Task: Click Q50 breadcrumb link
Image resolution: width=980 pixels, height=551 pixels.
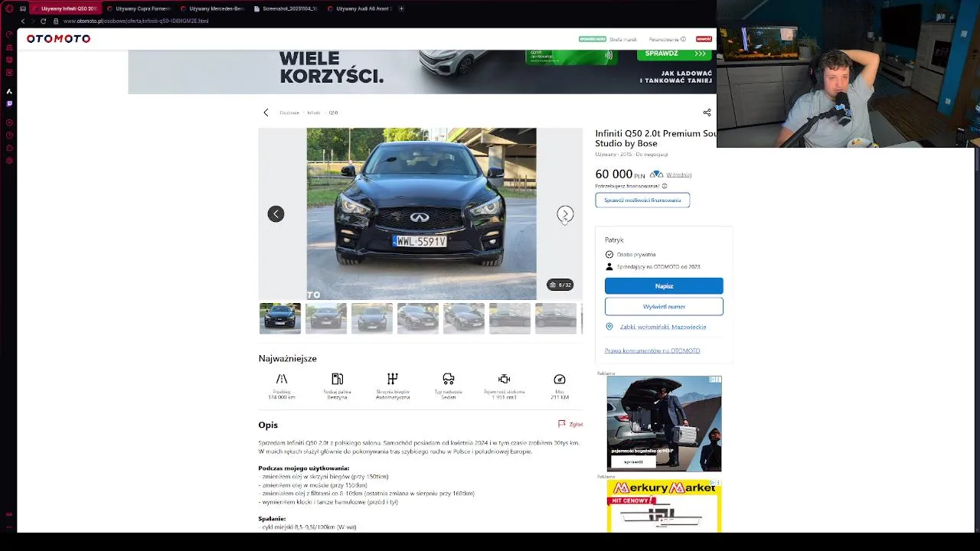Action: pos(333,112)
